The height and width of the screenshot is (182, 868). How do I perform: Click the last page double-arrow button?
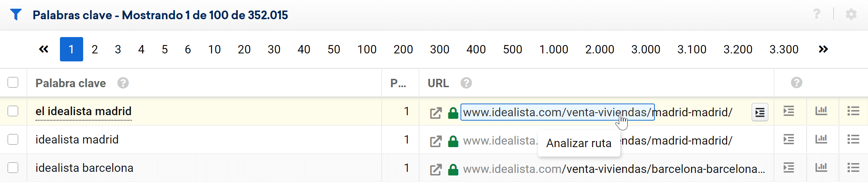[x=823, y=49]
